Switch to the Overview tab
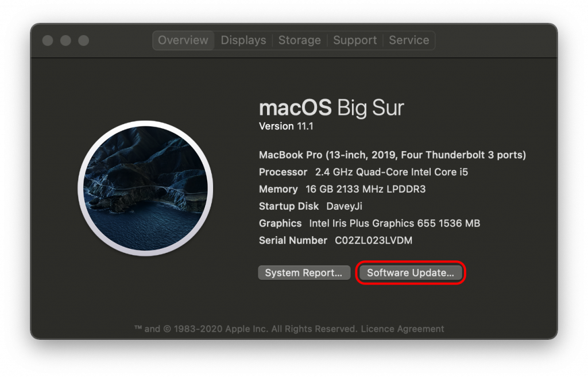The image size is (588, 377). coord(183,40)
